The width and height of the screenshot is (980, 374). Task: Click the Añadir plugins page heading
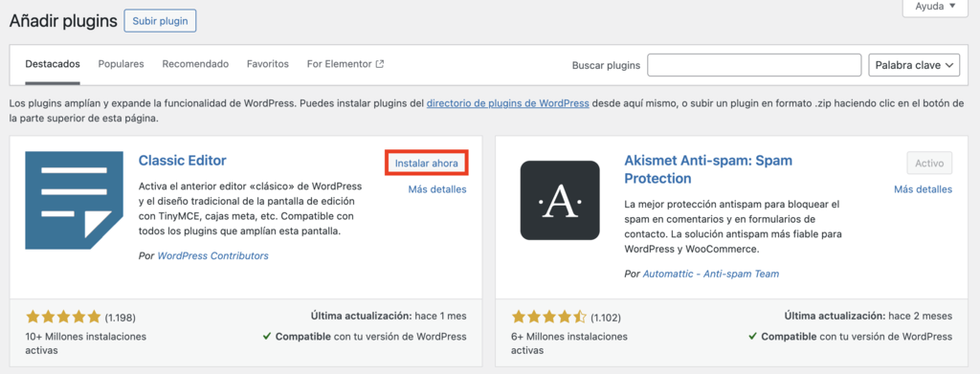click(63, 21)
